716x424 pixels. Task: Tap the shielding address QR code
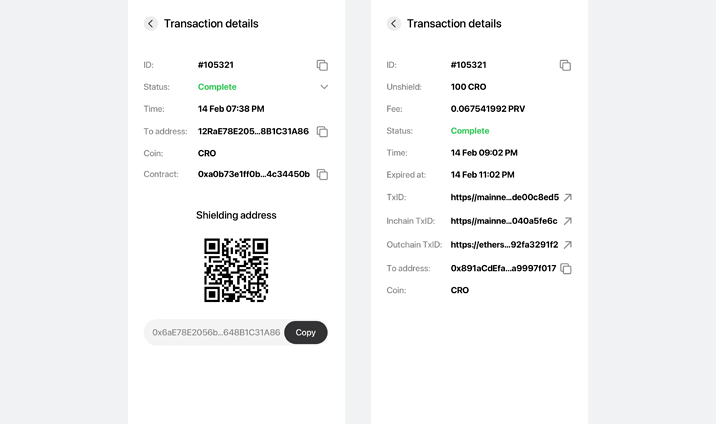[236, 270]
